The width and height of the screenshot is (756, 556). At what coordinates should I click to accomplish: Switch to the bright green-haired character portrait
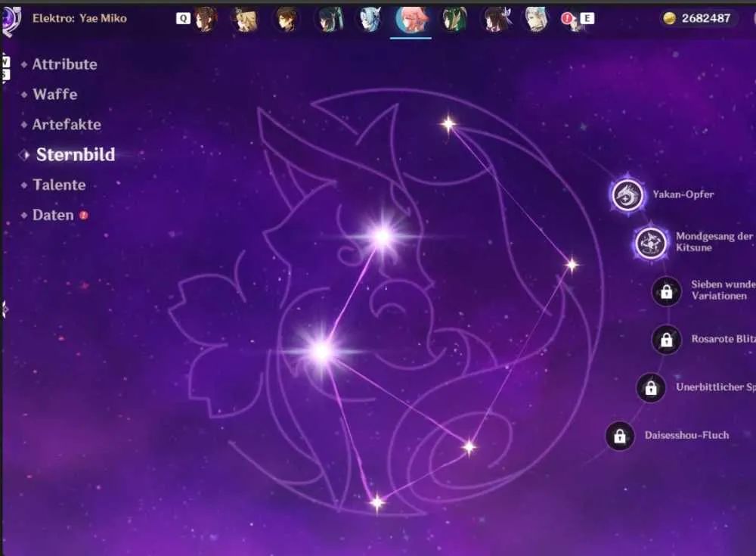click(x=454, y=20)
